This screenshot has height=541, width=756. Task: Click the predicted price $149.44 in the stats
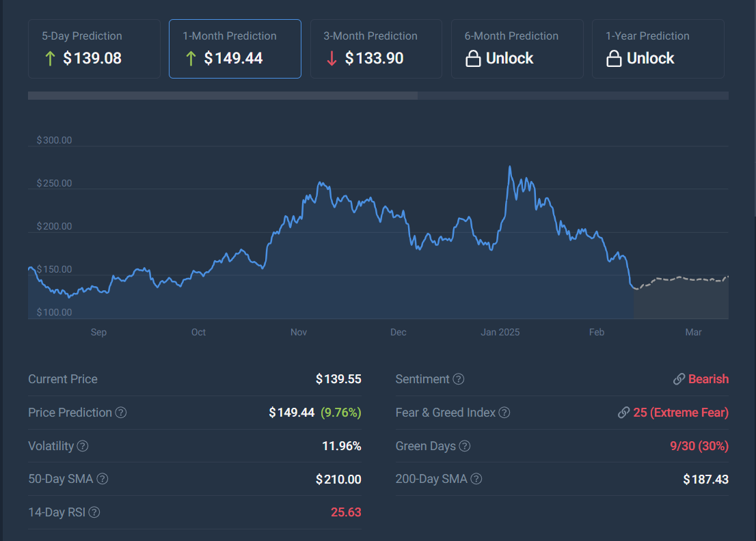tap(292, 413)
